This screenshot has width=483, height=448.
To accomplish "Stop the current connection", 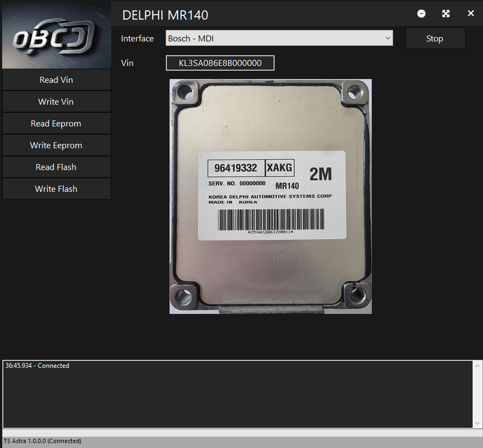I will pyautogui.click(x=435, y=39).
